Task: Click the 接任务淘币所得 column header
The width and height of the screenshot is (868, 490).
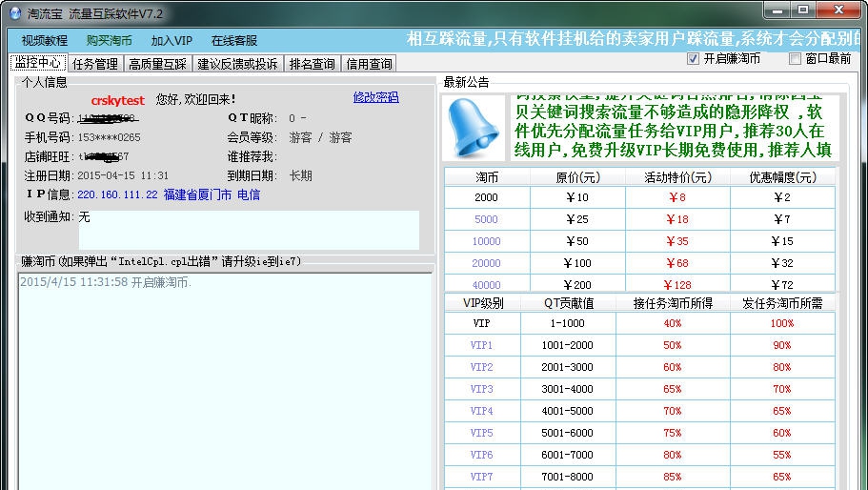Action: coord(673,303)
